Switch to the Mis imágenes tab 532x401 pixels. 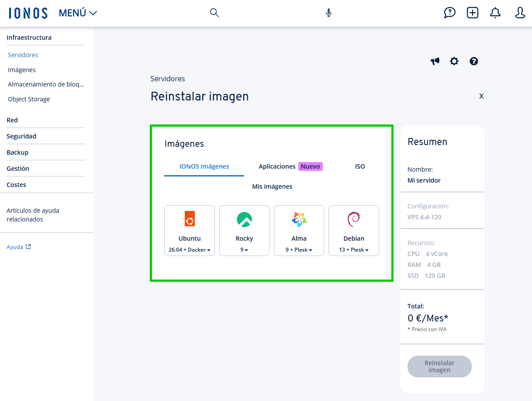(x=272, y=187)
